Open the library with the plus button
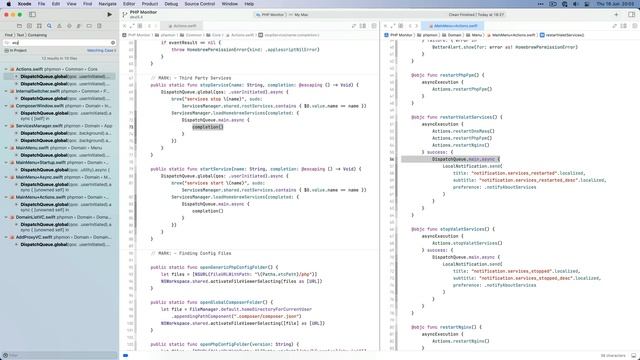This screenshot has width=640, height=360. click(616, 14)
